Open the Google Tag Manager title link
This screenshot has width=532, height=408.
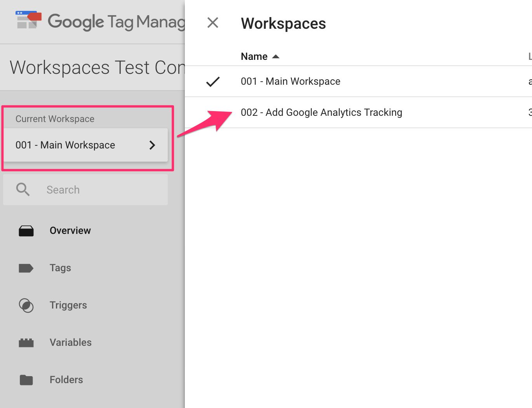(x=116, y=22)
